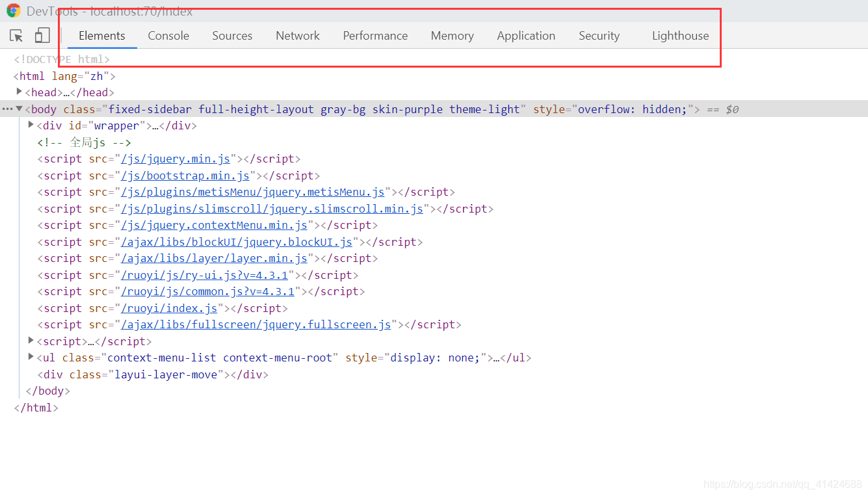This screenshot has width=868, height=496.
Task: Switch to the Console tab
Action: (x=168, y=36)
